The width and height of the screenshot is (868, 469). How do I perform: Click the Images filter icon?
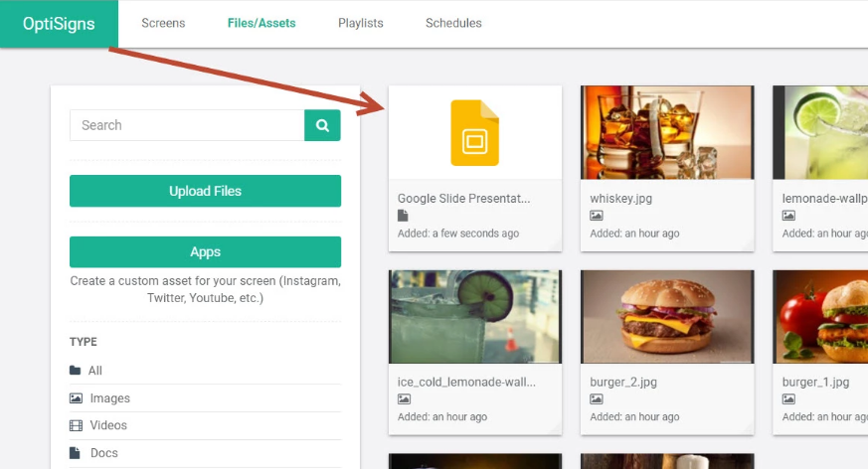point(76,398)
